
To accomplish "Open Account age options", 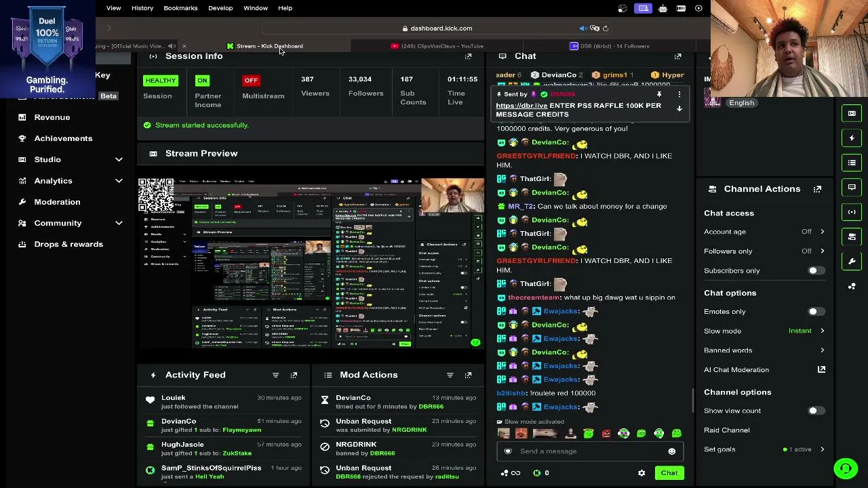I will (x=764, y=232).
